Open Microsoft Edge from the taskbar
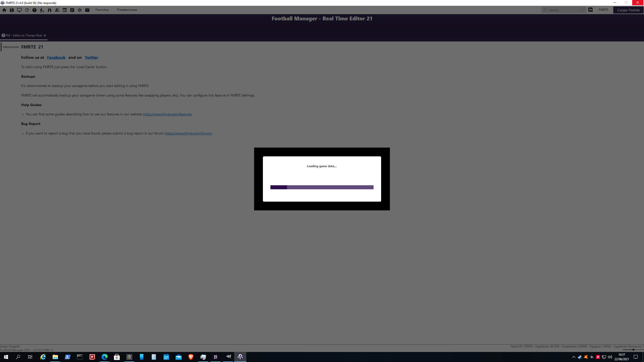 [104, 357]
